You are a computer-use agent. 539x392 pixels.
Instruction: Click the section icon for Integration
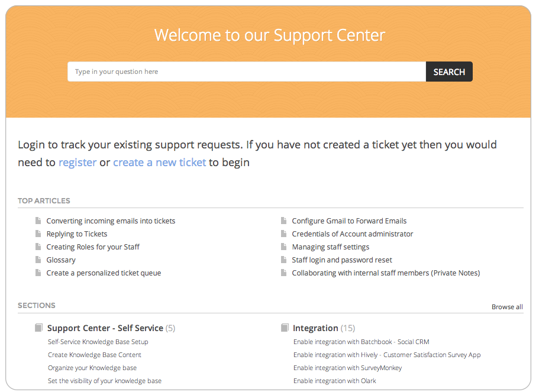285,328
